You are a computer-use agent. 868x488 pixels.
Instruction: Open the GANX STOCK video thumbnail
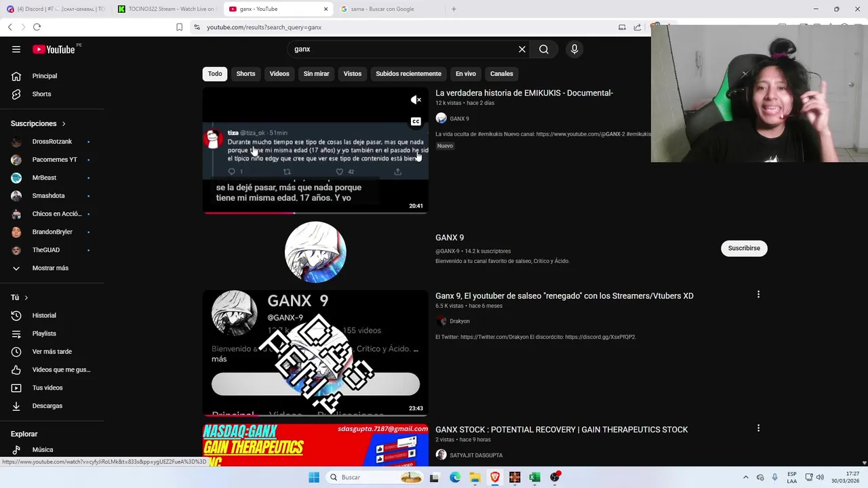tap(315, 445)
